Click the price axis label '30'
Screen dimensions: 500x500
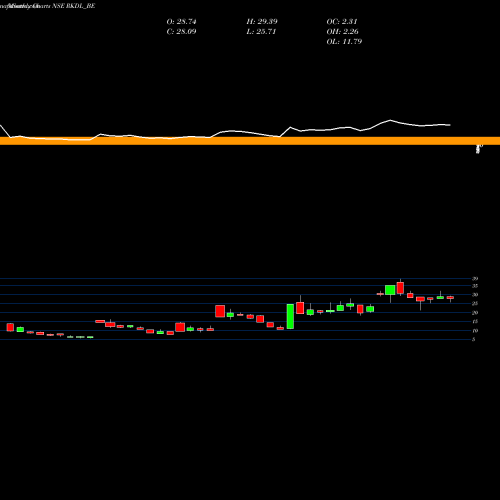click(x=475, y=295)
